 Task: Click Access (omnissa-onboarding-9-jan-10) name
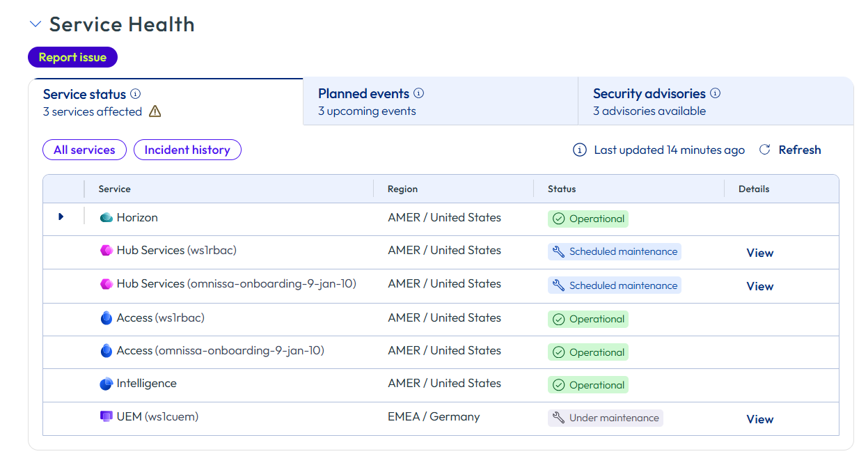221,350
